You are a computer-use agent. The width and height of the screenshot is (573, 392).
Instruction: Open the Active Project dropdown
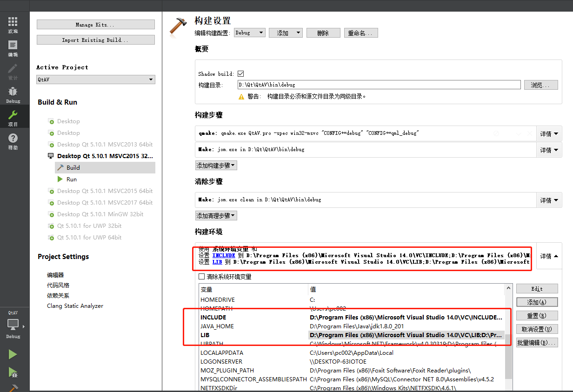(95, 79)
